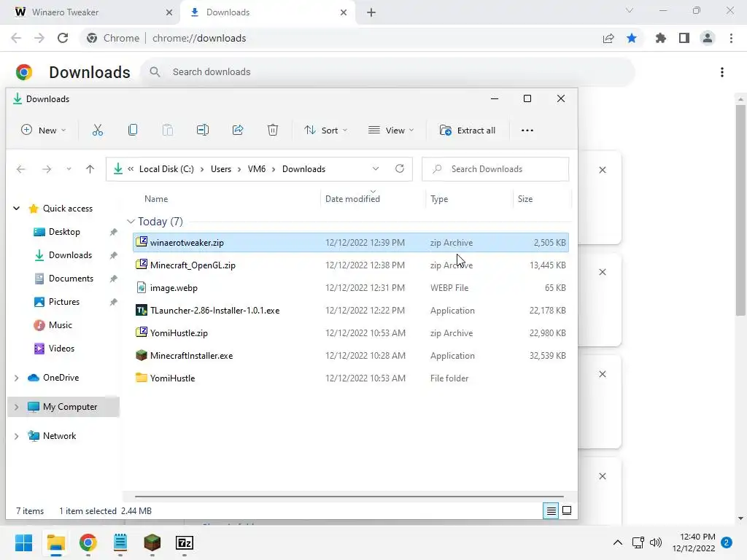Click the volume icon in system tray
Viewport: 747px width, 560px height.
pos(656,542)
